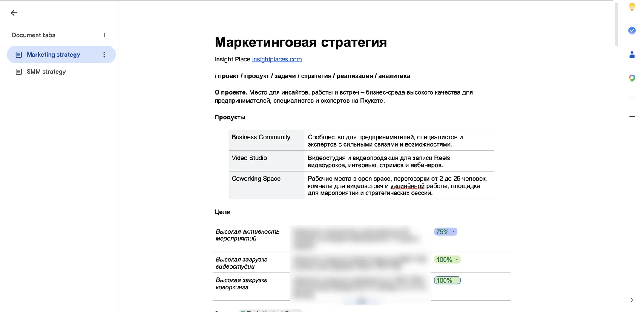Open 100% dropdown for Высокая загрузка коворкинга

pyautogui.click(x=447, y=280)
